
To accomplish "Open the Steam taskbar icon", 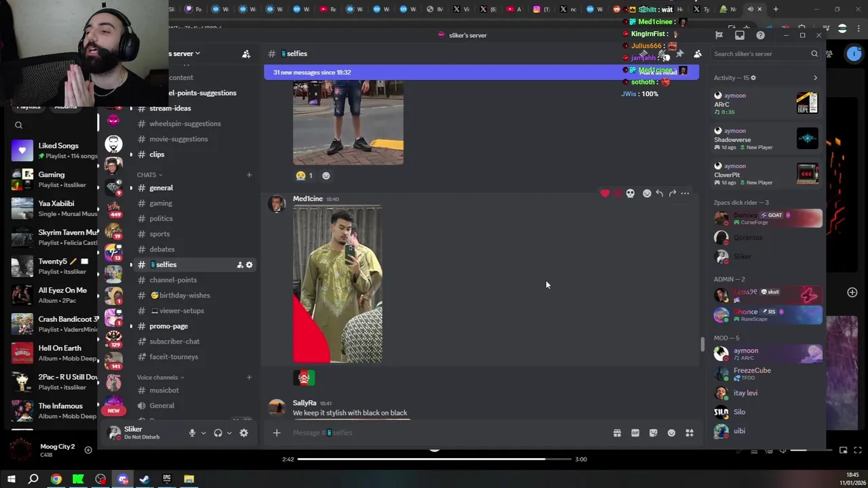I will 144,479.
